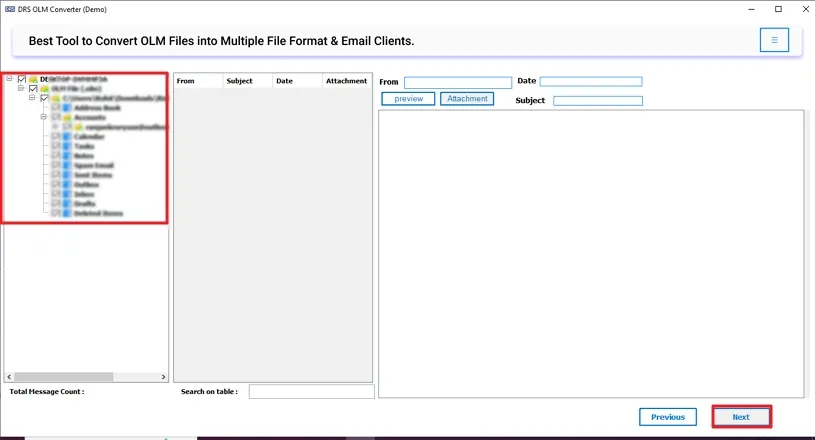Click the Subject column header
815x440 pixels.
pos(240,81)
